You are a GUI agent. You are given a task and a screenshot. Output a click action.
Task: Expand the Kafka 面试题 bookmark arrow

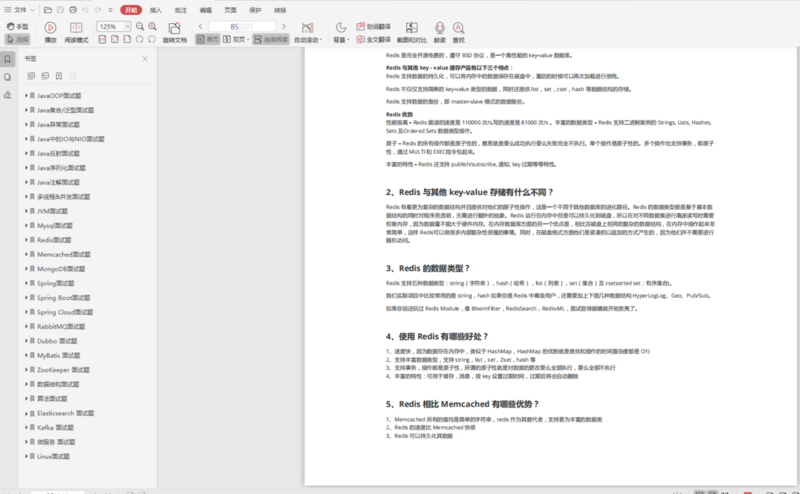pos(26,428)
